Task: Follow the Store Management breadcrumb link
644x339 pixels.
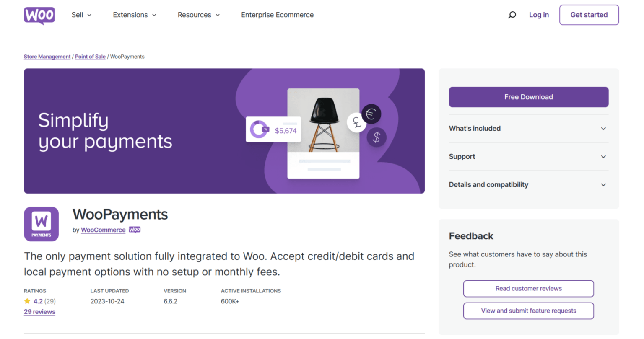Action: pyautogui.click(x=47, y=57)
